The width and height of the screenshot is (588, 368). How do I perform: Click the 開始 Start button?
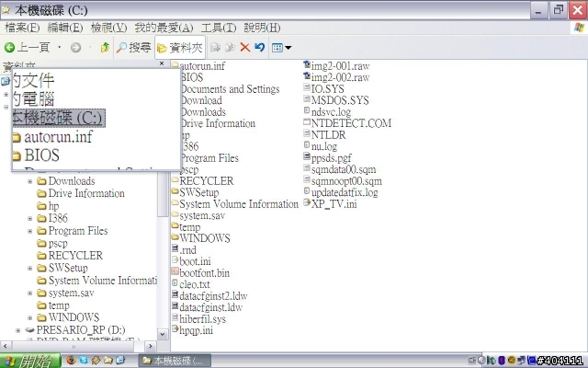30,361
